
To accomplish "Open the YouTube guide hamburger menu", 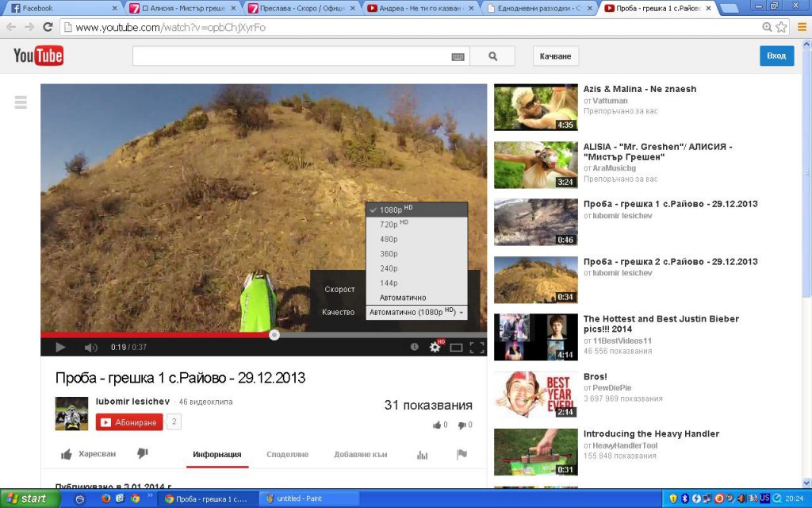I will click(21, 102).
